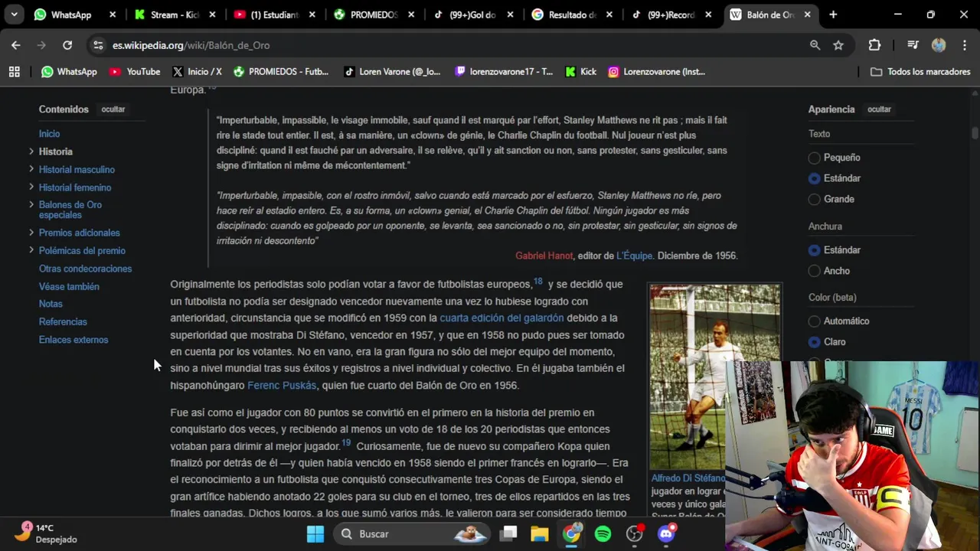Open the lorenzovarone17 Twitch bookmark
The image size is (980, 551).
pyautogui.click(x=504, y=72)
